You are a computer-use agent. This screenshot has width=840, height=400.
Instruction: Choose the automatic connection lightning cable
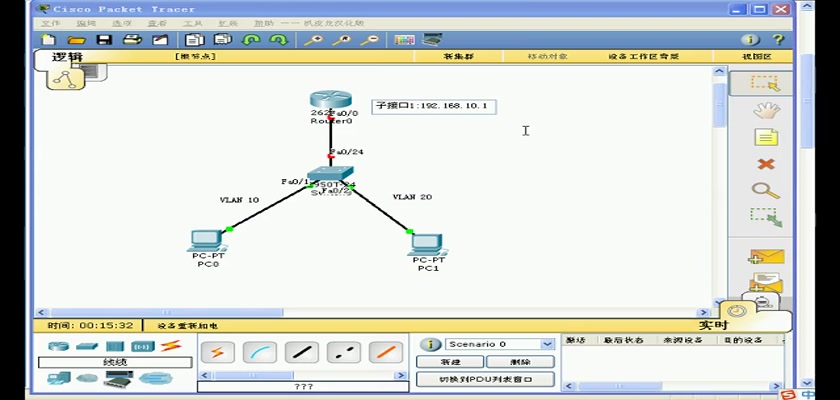click(218, 353)
